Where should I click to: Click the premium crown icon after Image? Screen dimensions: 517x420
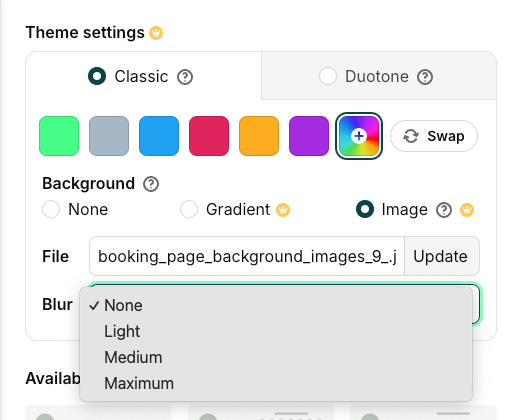click(x=467, y=210)
